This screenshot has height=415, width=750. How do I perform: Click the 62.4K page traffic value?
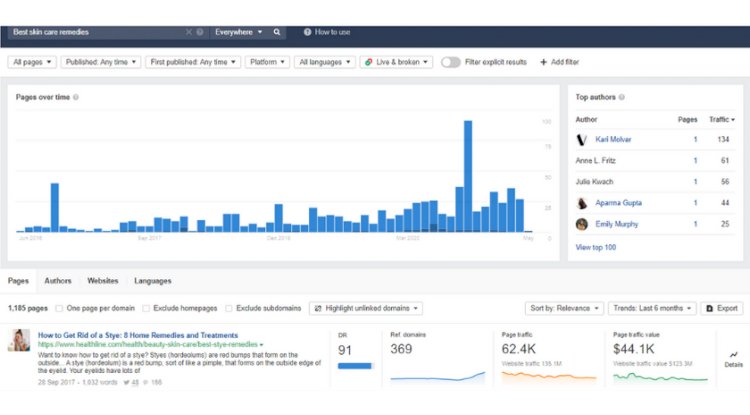(518, 349)
